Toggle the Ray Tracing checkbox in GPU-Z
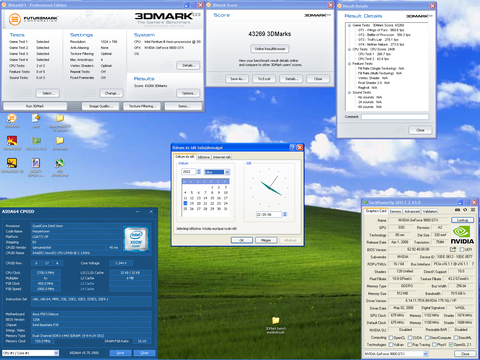The width and height of the screenshot is (480, 360). 410,345
